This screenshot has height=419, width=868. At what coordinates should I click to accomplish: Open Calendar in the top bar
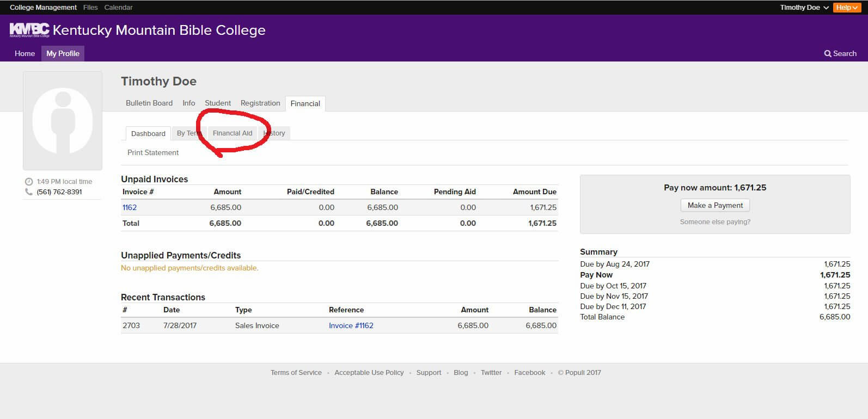click(x=118, y=8)
